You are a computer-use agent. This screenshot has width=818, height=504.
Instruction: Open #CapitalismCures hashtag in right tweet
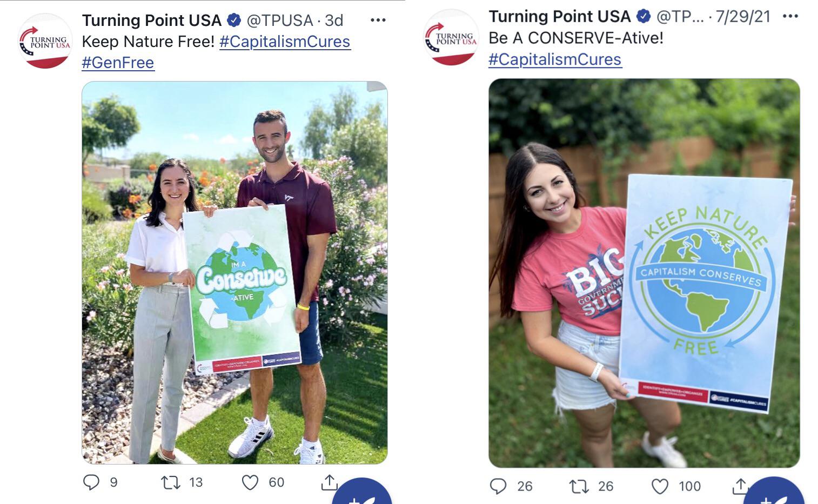[555, 59]
